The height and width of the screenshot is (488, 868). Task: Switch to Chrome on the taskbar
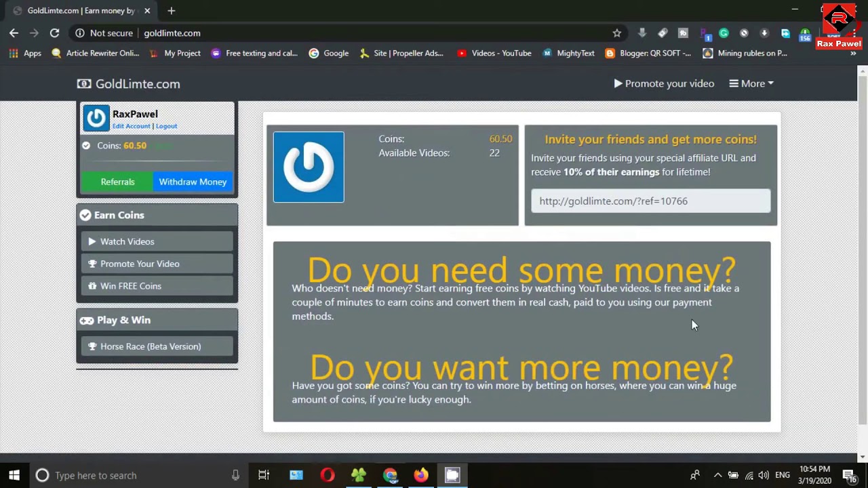(x=390, y=475)
